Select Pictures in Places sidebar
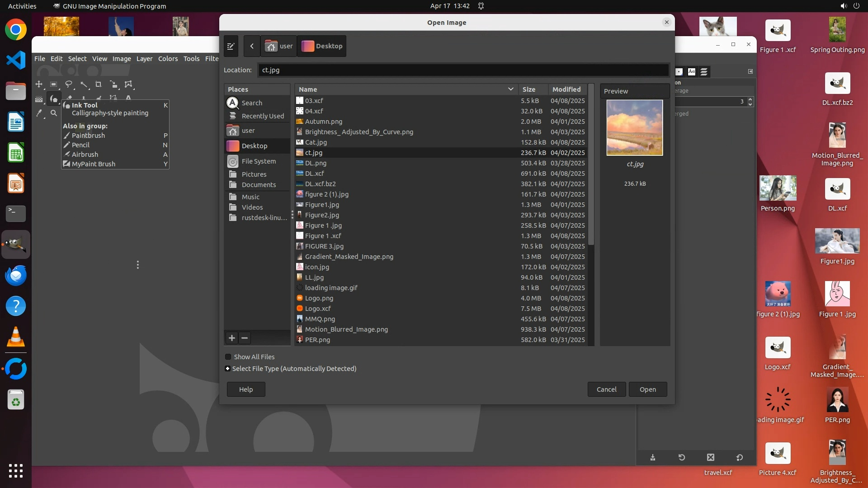Screen dimensions: 868x488 [x=254, y=174]
